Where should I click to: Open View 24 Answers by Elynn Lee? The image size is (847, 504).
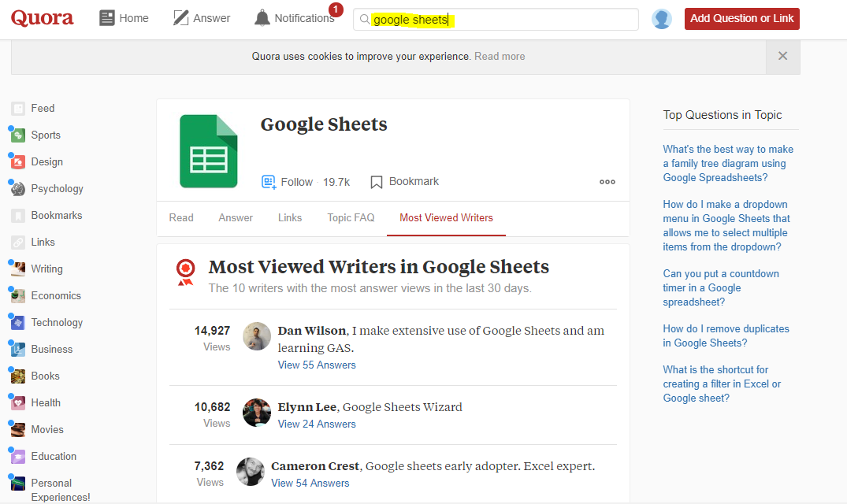coord(317,424)
